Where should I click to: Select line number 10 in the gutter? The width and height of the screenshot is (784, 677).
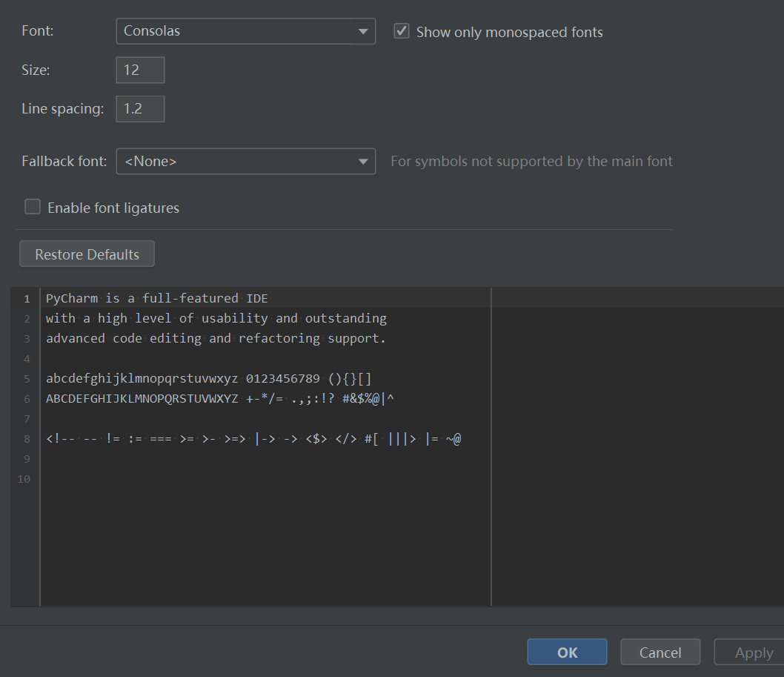[24, 479]
